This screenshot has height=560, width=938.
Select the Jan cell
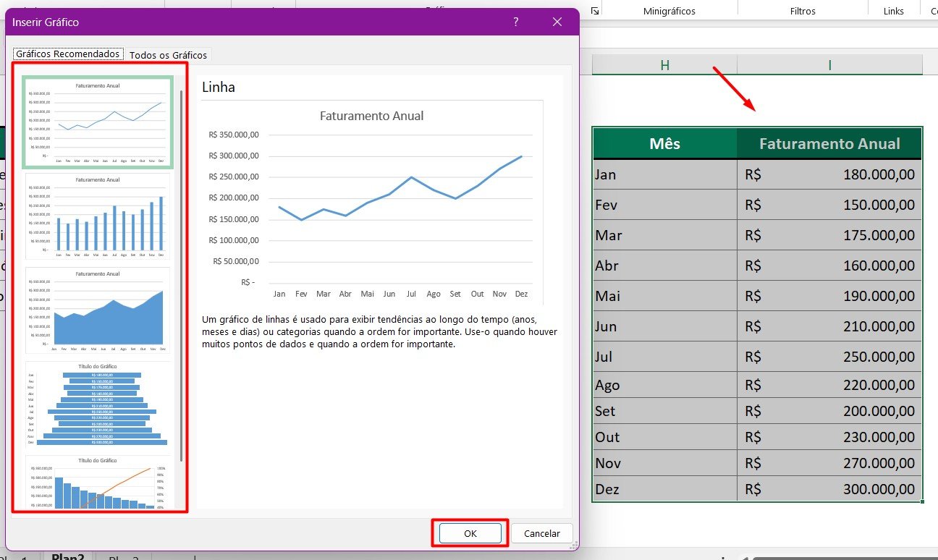coord(664,174)
